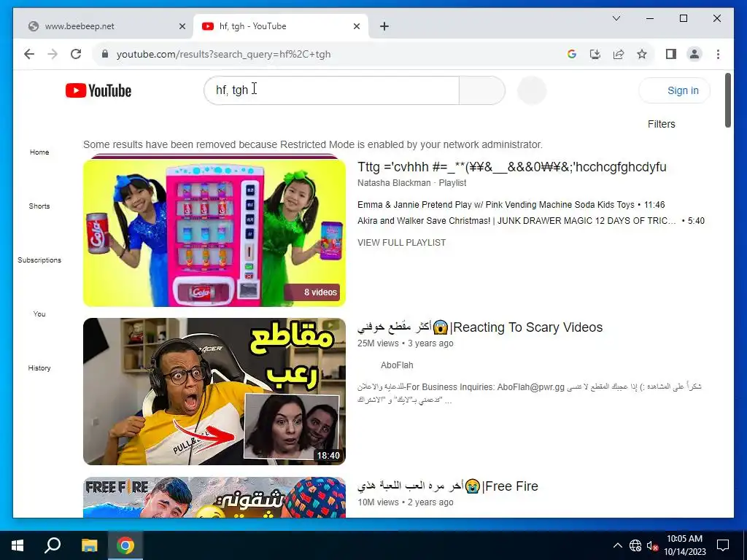Click the round voice search button

coord(531,90)
